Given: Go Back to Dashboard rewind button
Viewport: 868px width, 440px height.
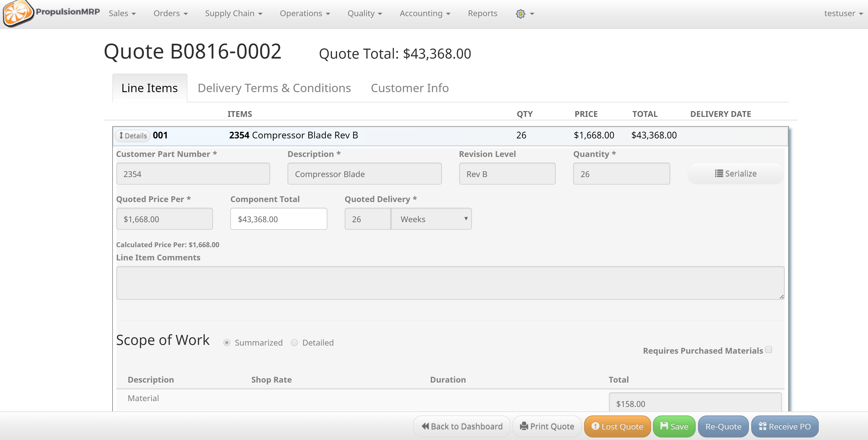Looking at the screenshot, I should click(x=462, y=426).
